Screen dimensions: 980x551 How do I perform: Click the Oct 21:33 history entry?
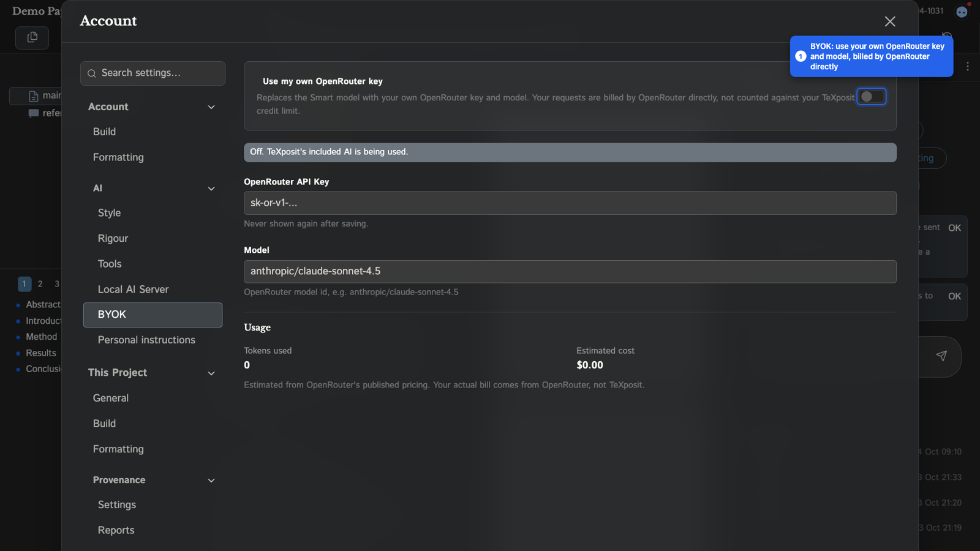[940, 477]
